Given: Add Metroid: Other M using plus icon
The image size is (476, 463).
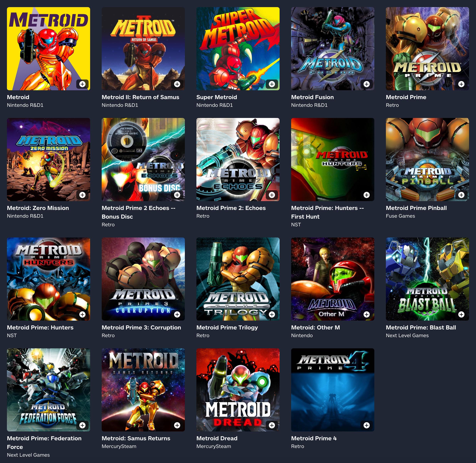Looking at the screenshot, I should 366,314.
